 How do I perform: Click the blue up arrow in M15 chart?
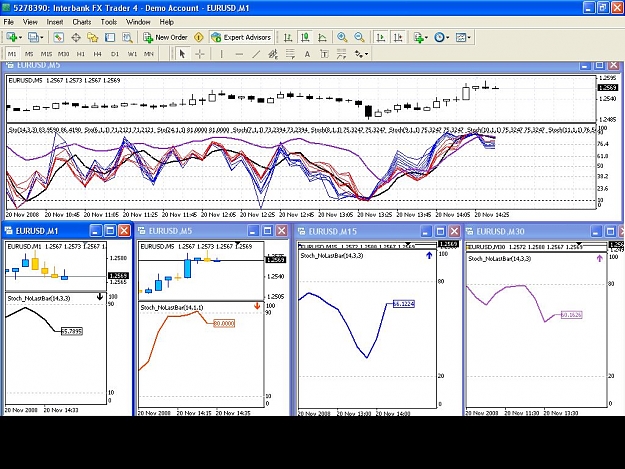tap(429, 256)
